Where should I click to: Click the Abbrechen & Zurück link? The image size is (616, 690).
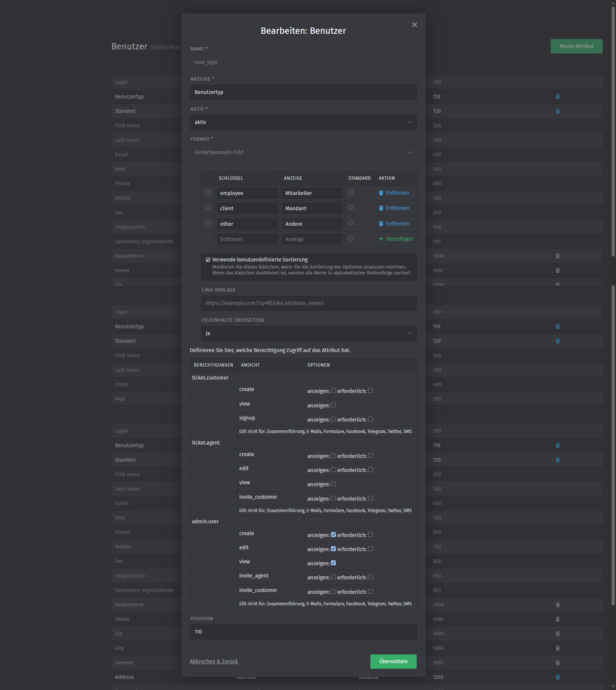[x=214, y=661]
